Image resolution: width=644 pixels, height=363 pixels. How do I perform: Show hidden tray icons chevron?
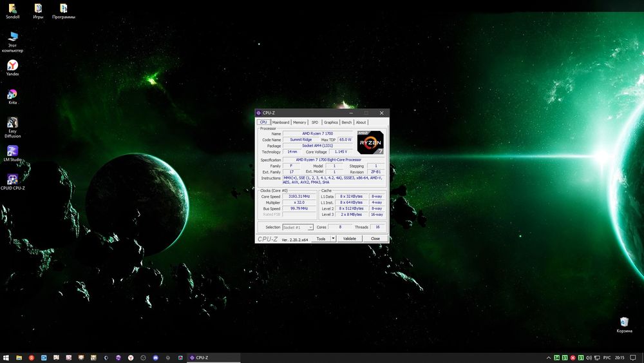(548, 358)
